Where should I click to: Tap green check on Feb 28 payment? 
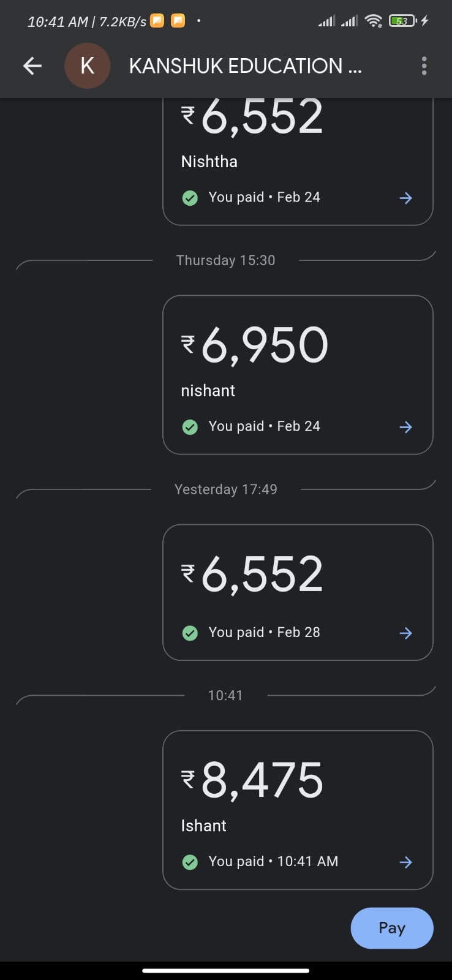click(x=190, y=633)
